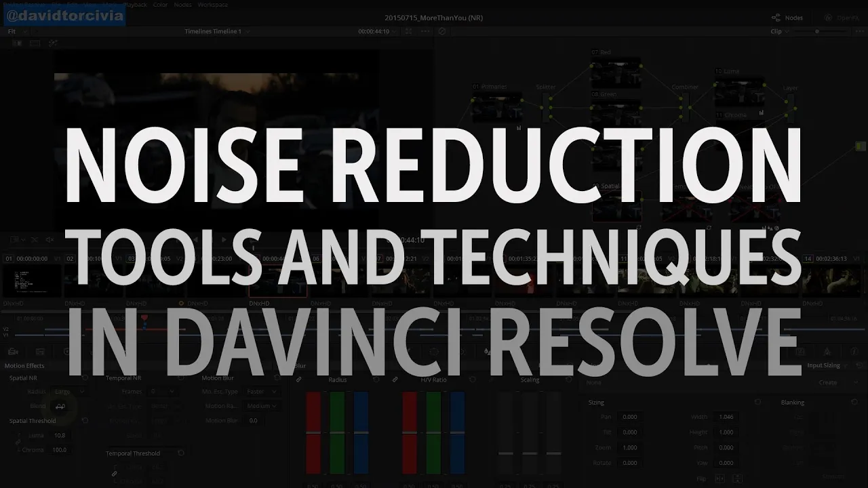Click the Sizing Width field 1.046
Viewport: 868px width, 488px height.
(726, 417)
